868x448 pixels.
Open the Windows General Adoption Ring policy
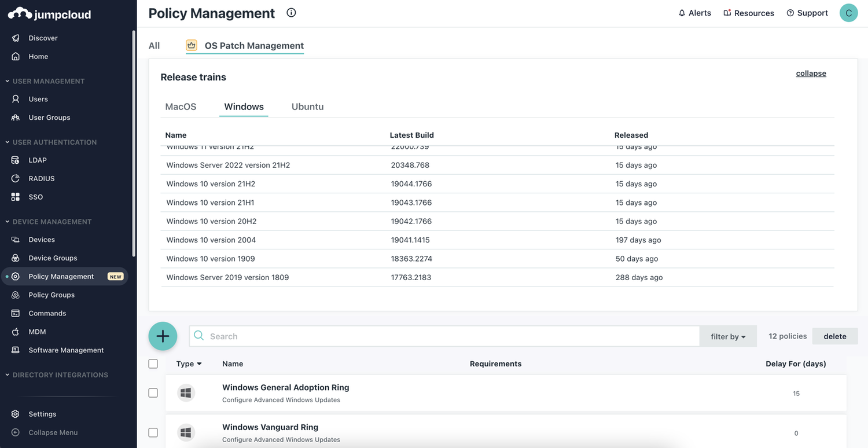tap(285, 387)
